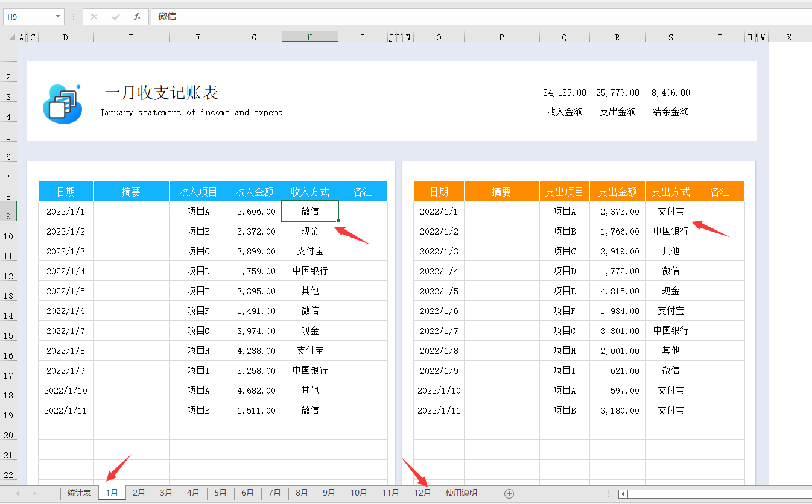Select the total expense value 25,779.00
This screenshot has width=812, height=504.
tap(618, 93)
